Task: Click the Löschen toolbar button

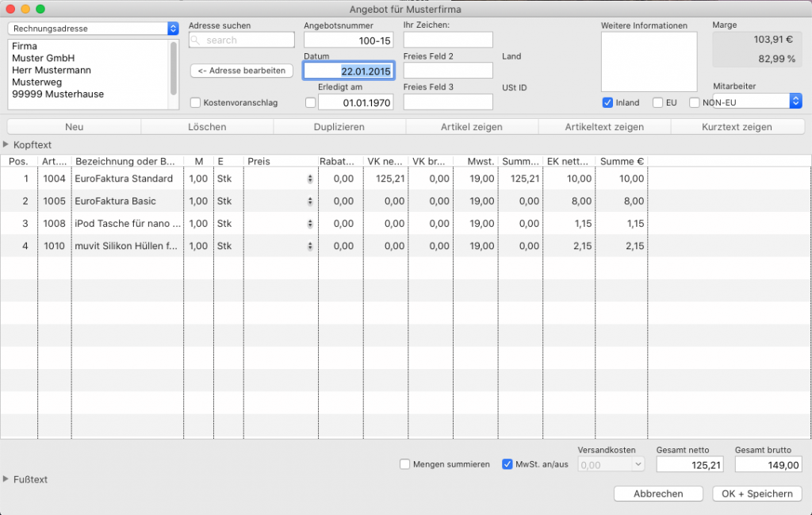Action: click(x=207, y=127)
